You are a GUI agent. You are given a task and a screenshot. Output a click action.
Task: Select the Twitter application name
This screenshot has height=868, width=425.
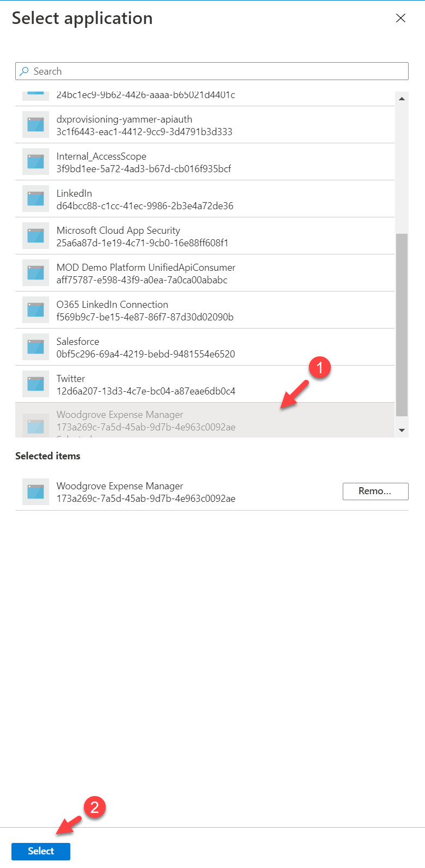pyautogui.click(x=71, y=379)
